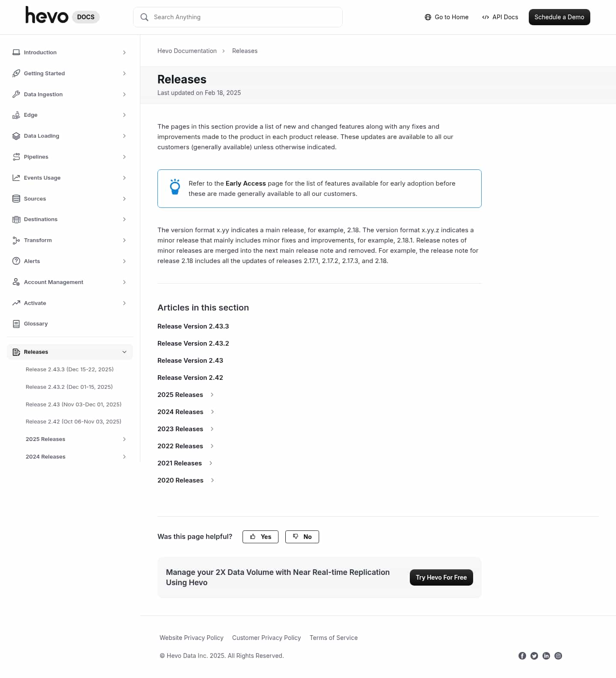Select Go to Home in header
This screenshot has height=678, width=616.
point(447,17)
